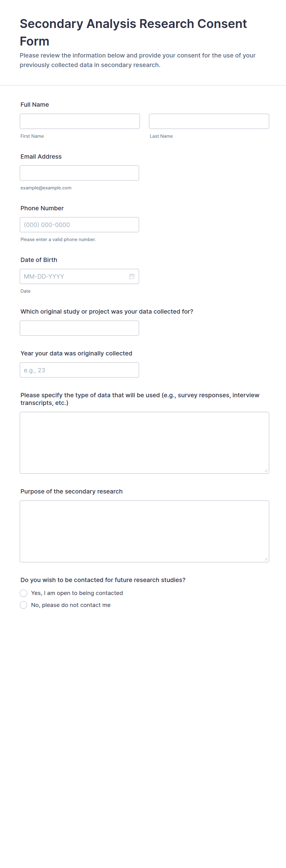Click the "Email Address" label text

point(41,157)
